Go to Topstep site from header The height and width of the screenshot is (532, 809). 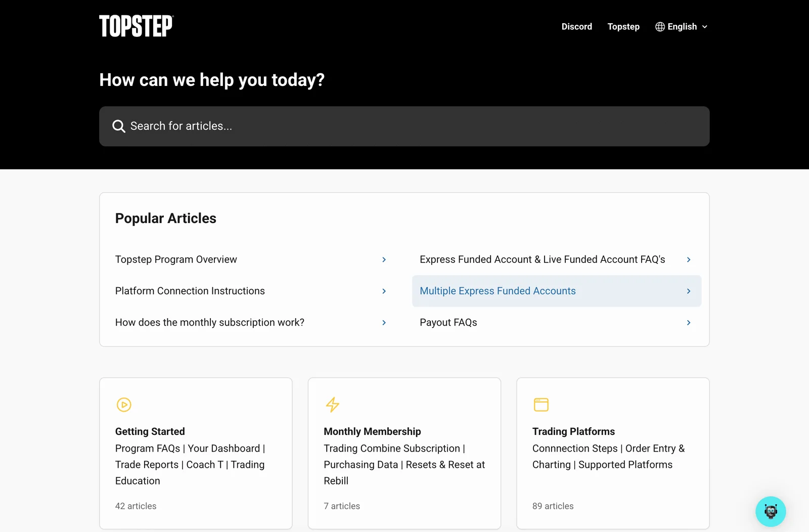[x=623, y=27]
